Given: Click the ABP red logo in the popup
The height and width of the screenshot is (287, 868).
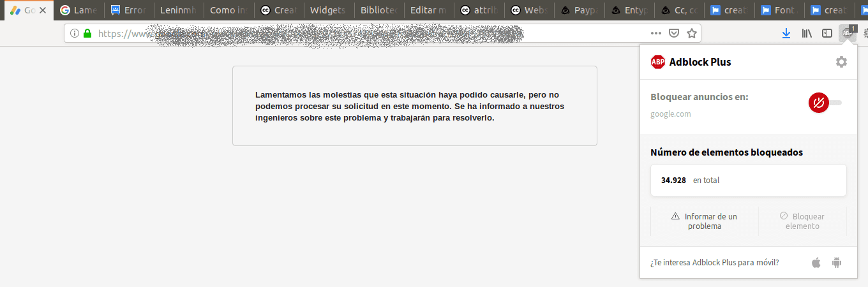Looking at the screenshot, I should point(657,62).
